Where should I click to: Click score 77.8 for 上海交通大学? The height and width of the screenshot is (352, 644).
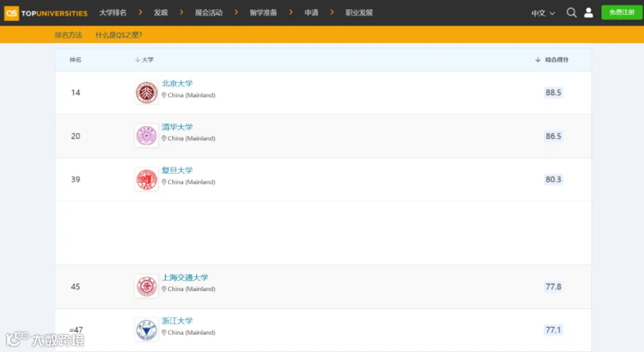coord(553,287)
